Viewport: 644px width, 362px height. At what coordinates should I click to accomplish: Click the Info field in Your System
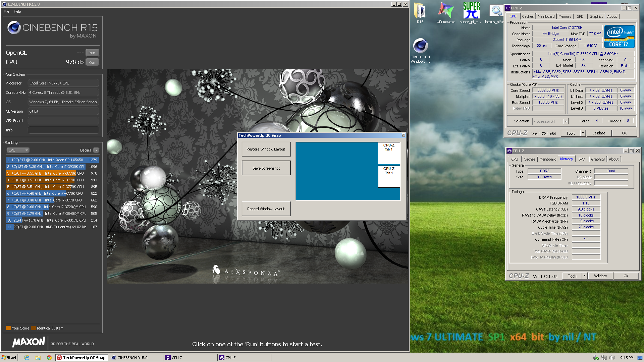tap(63, 130)
